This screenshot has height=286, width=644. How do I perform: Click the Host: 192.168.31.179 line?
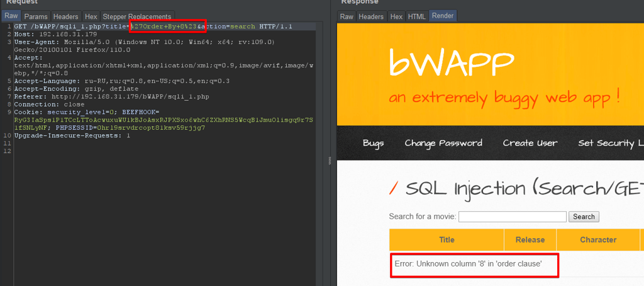click(55, 34)
